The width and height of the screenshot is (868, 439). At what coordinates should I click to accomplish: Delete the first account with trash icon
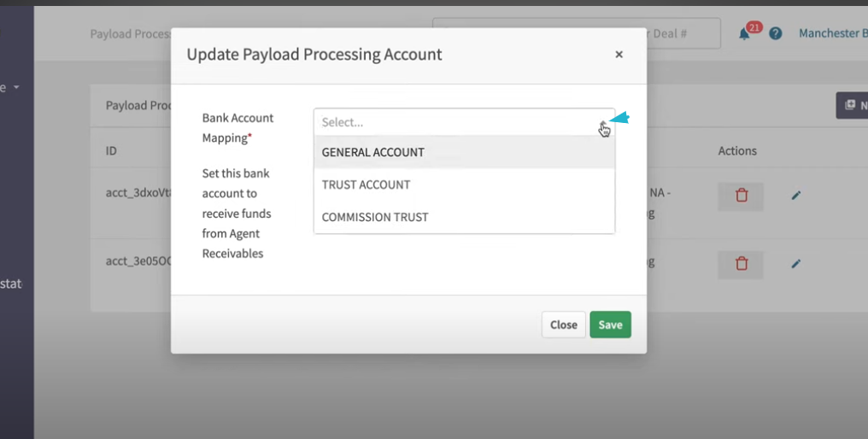click(741, 196)
